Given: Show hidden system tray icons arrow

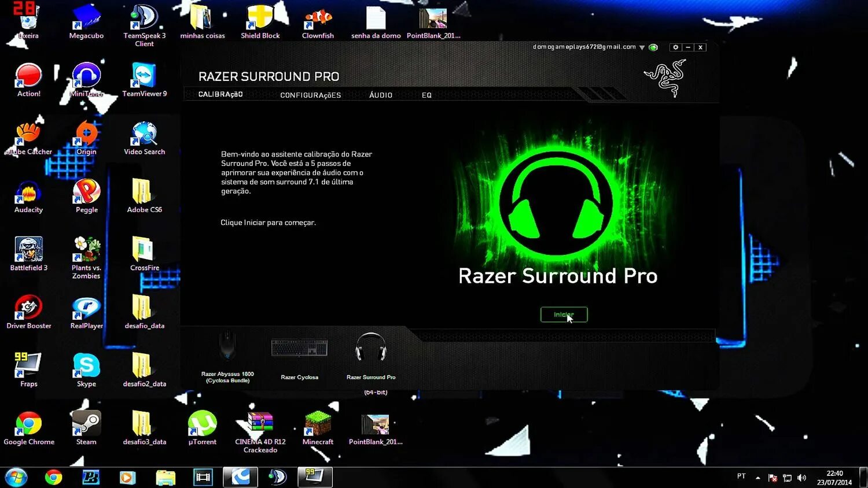Looking at the screenshot, I should (x=757, y=478).
